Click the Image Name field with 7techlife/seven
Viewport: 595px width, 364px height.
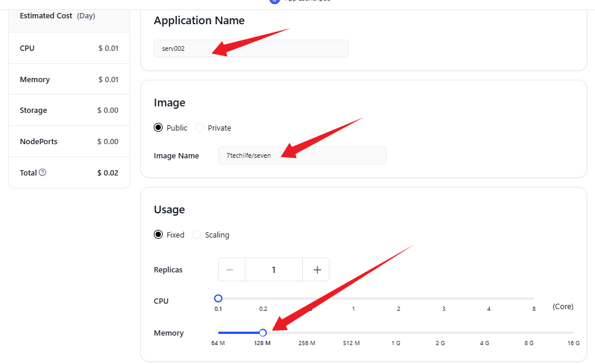[x=302, y=155]
